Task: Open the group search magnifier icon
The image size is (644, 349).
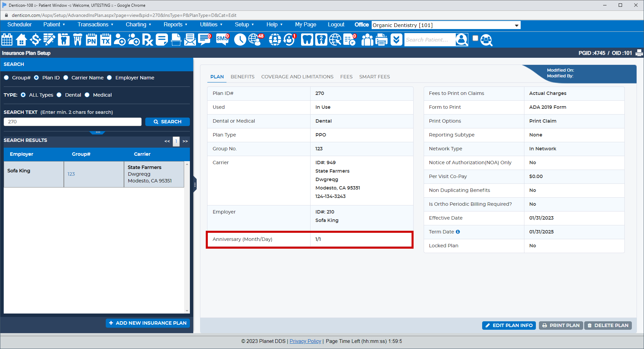Action: 486,40
